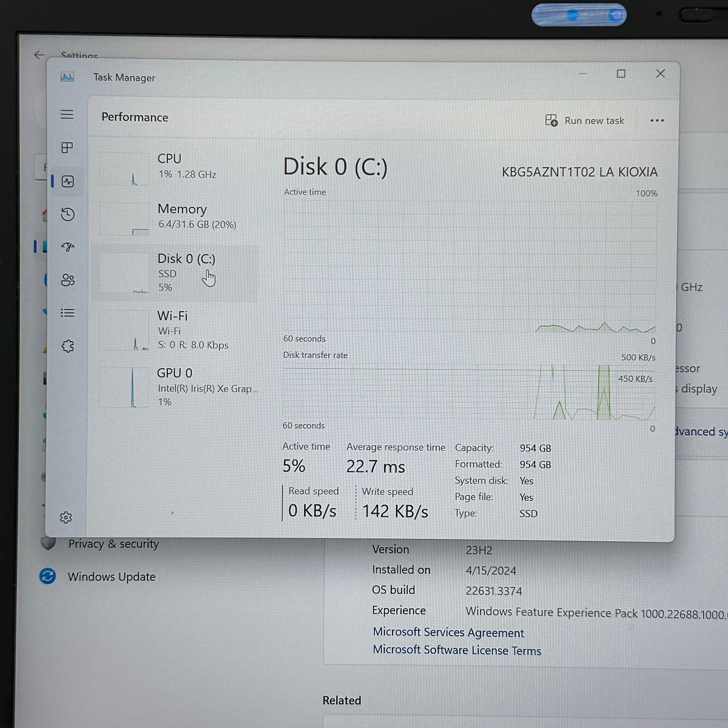Open the Details page list icon

tap(68, 313)
